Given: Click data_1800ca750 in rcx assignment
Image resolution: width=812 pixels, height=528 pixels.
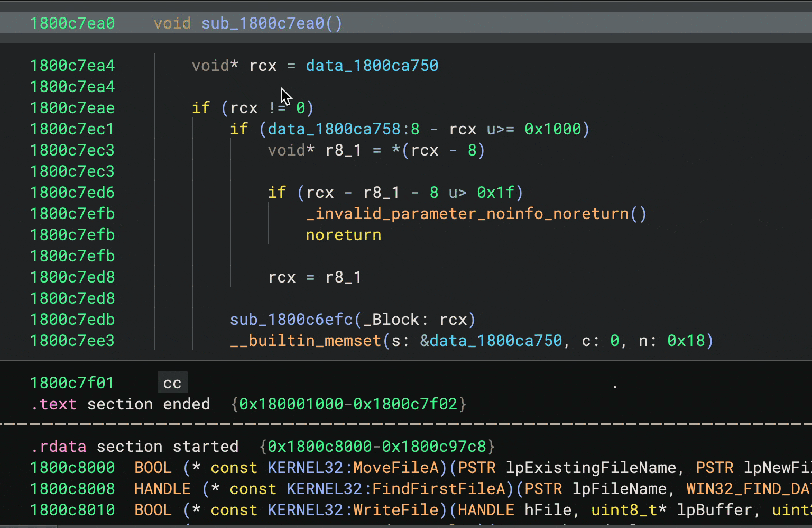Looking at the screenshot, I should click(x=372, y=66).
